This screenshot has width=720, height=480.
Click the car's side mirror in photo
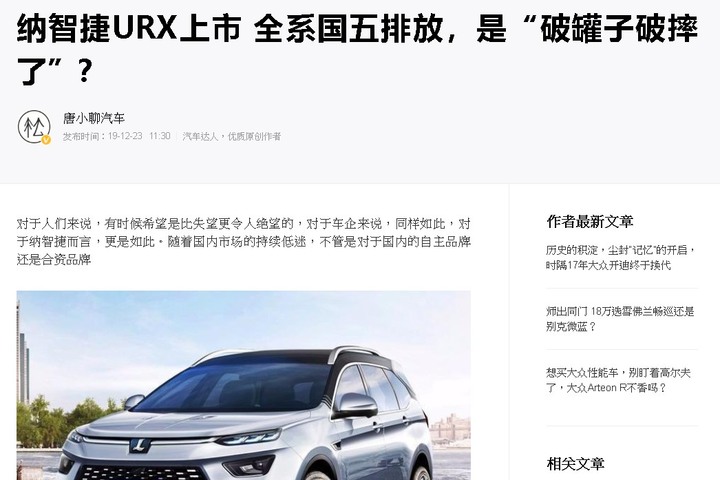(x=357, y=406)
